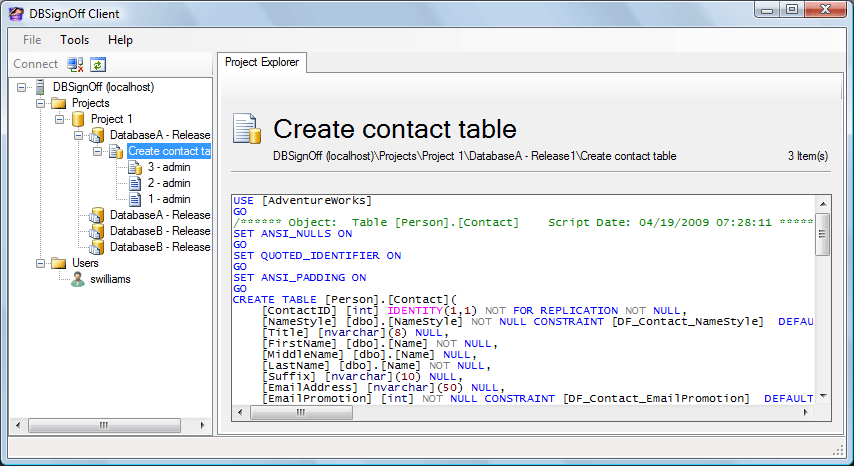Click the Create contact table heading
The width and height of the screenshot is (854, 466).
tap(395, 129)
